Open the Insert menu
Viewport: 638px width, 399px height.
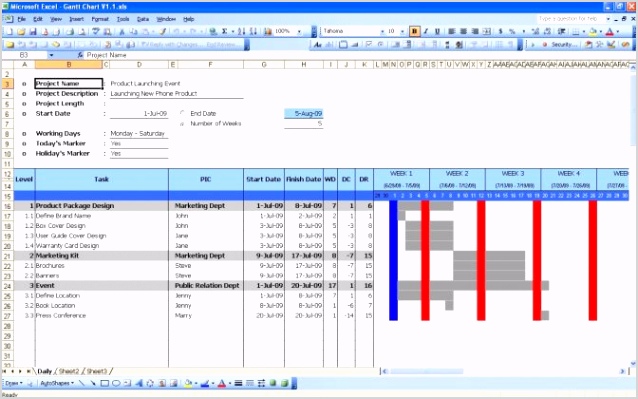(x=76, y=19)
